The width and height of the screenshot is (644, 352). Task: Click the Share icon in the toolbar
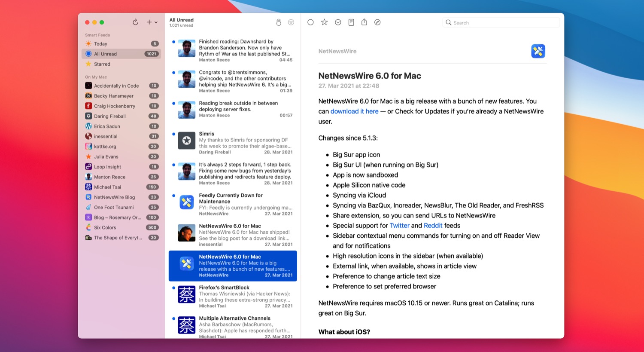click(364, 22)
